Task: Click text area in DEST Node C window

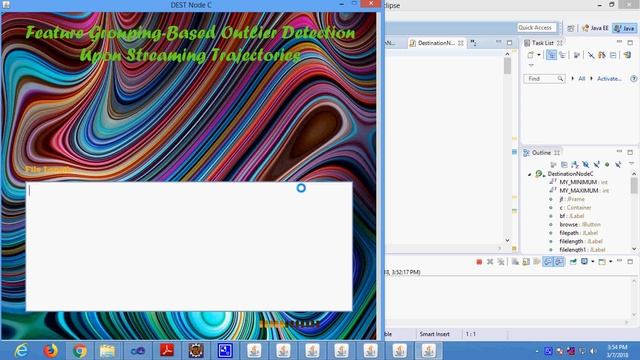Action: (189, 247)
